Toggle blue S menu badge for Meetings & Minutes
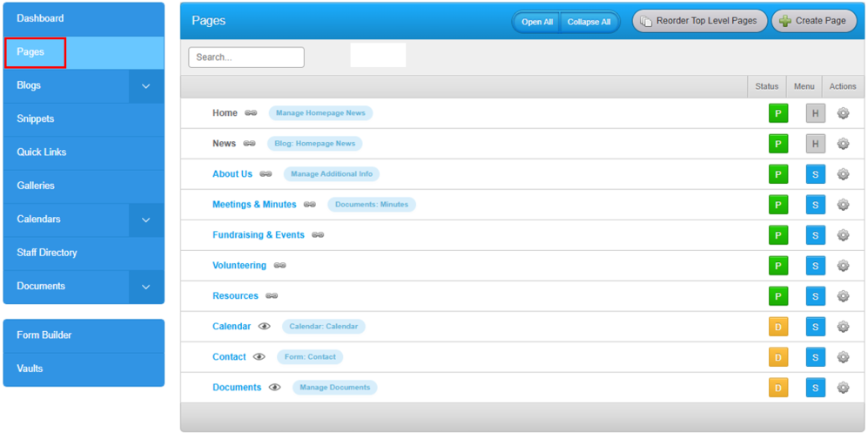The width and height of the screenshot is (868, 433). (816, 205)
